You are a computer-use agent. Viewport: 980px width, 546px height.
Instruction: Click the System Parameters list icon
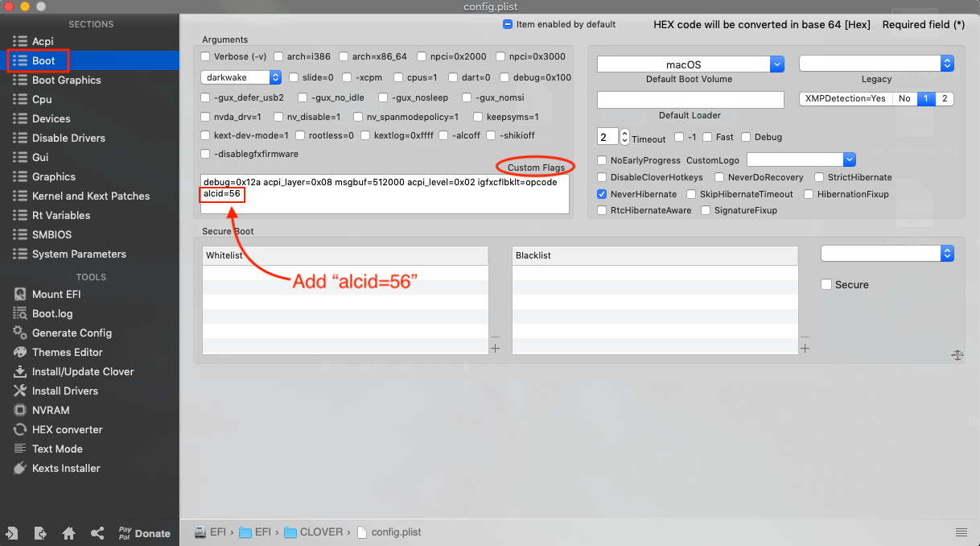click(x=19, y=254)
